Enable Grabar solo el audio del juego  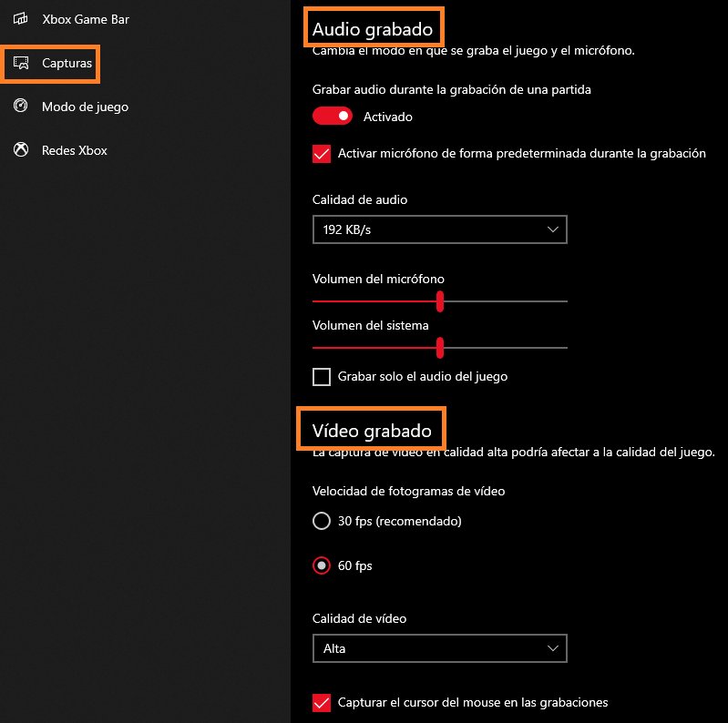click(x=322, y=376)
